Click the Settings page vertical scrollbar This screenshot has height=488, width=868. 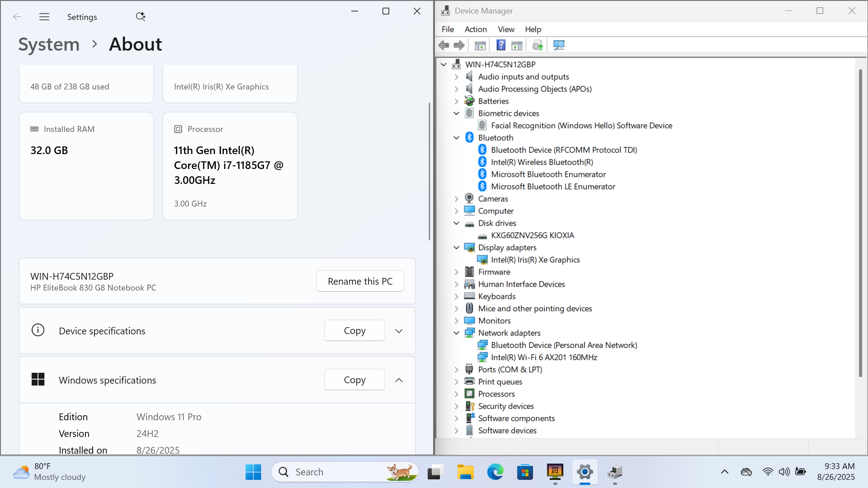click(x=429, y=172)
